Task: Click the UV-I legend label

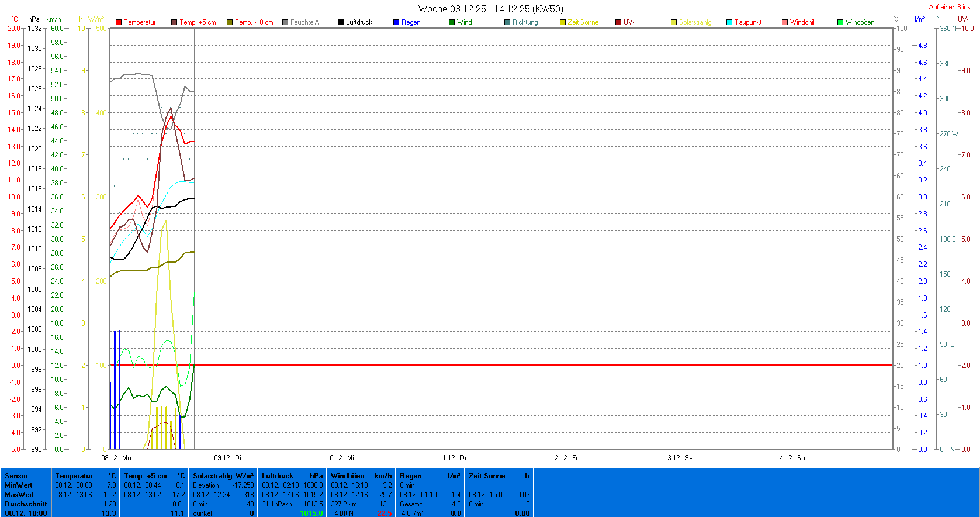Action: pos(629,22)
